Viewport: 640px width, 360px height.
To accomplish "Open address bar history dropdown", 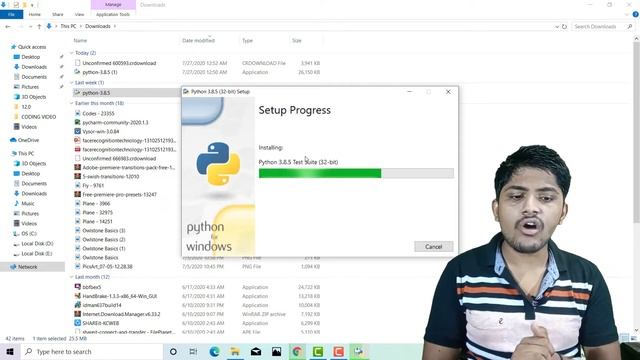I will (x=557, y=27).
